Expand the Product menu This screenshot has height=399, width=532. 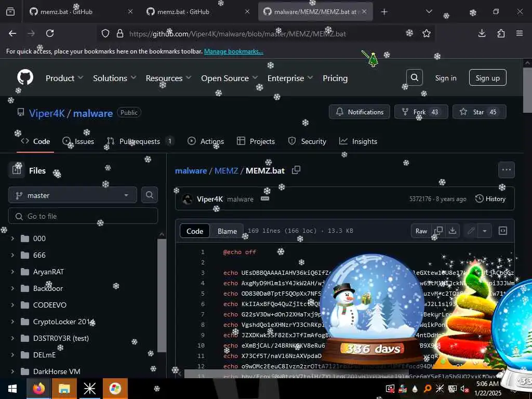pos(64,78)
